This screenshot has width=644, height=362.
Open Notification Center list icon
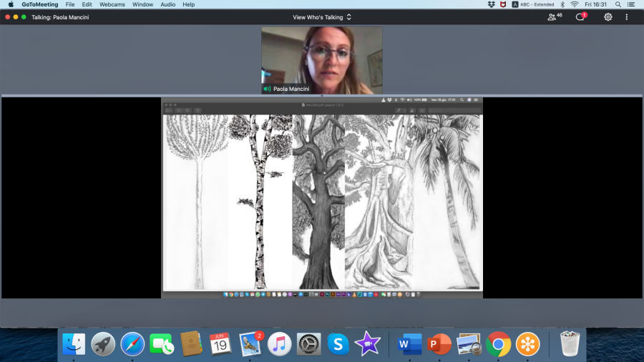631,4
